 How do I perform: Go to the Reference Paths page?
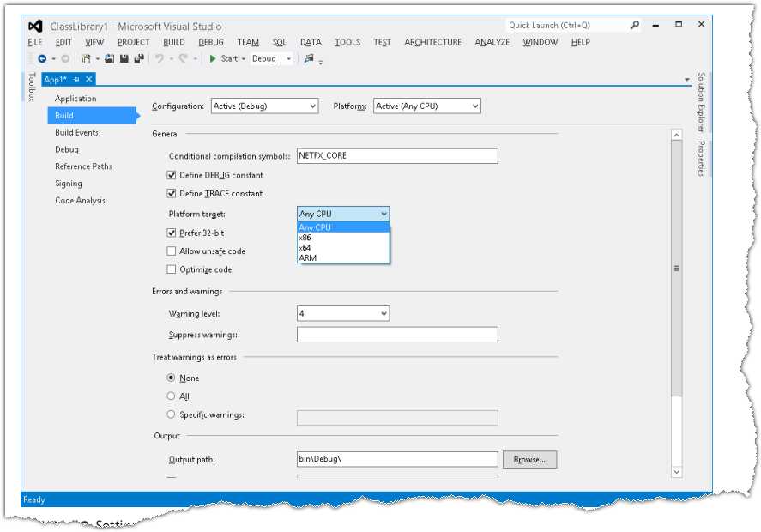[83, 166]
